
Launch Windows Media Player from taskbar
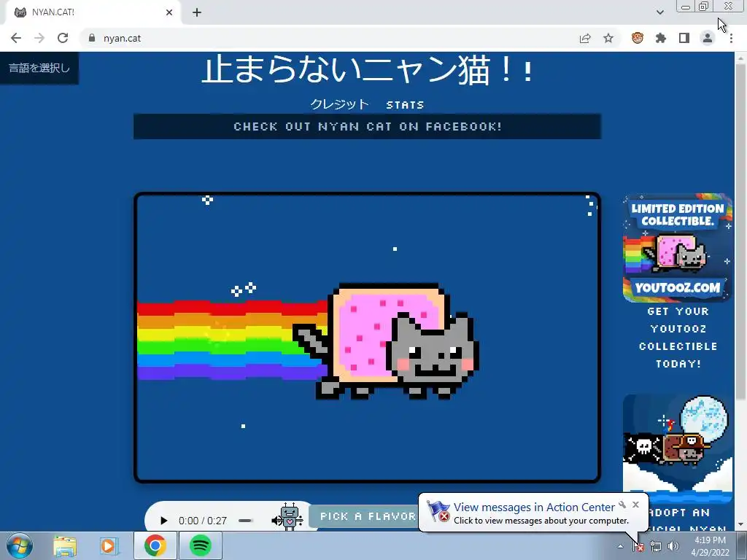click(x=109, y=545)
